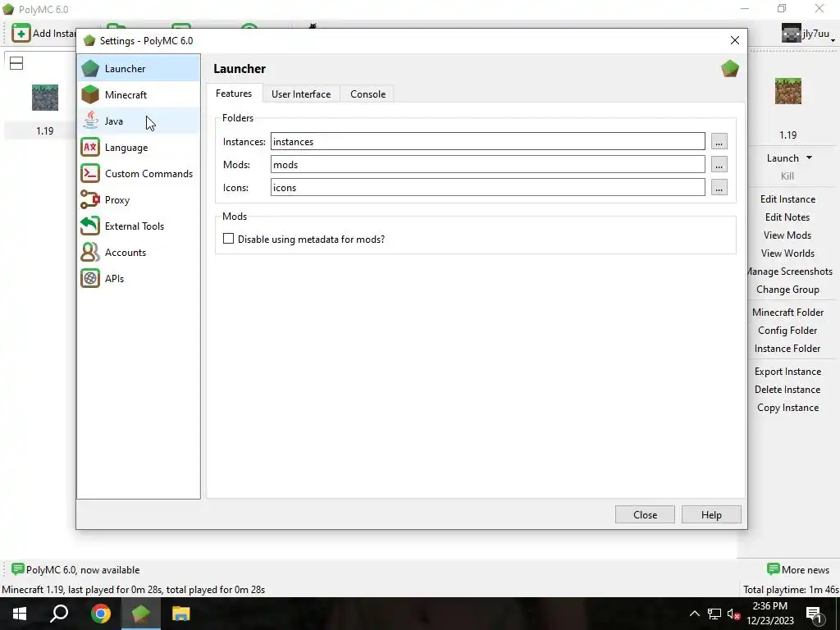Image resolution: width=840 pixels, height=630 pixels.
Task: Open Windows Start menu
Action: click(x=20, y=614)
